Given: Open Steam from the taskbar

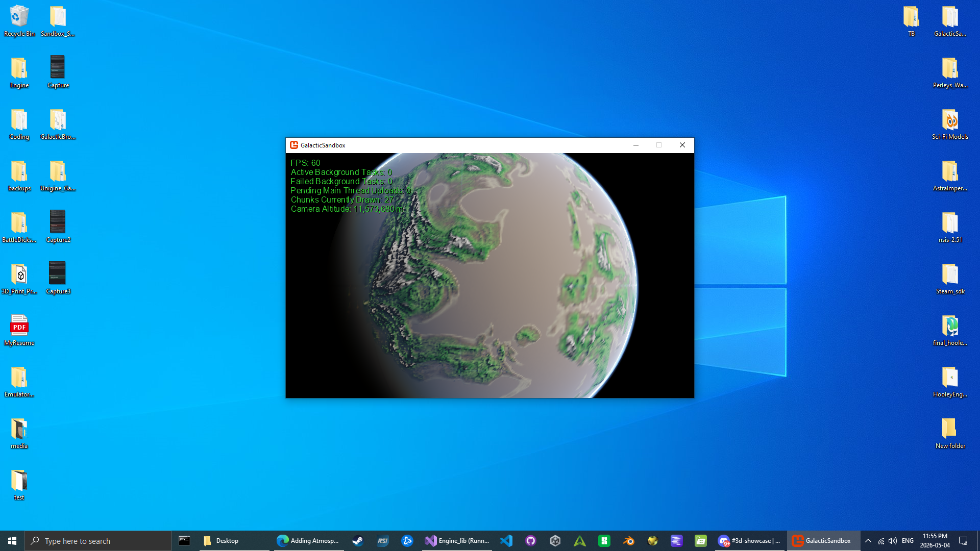Looking at the screenshot, I should click(x=358, y=541).
